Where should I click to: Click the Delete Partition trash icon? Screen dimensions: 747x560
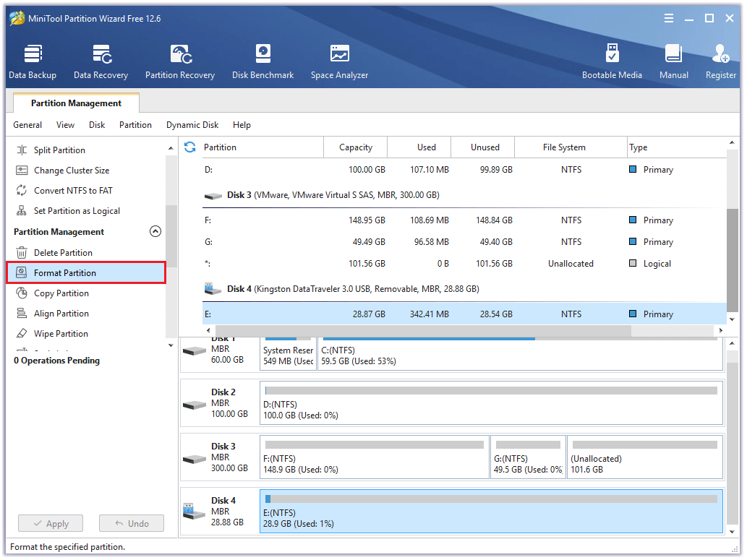tap(22, 252)
